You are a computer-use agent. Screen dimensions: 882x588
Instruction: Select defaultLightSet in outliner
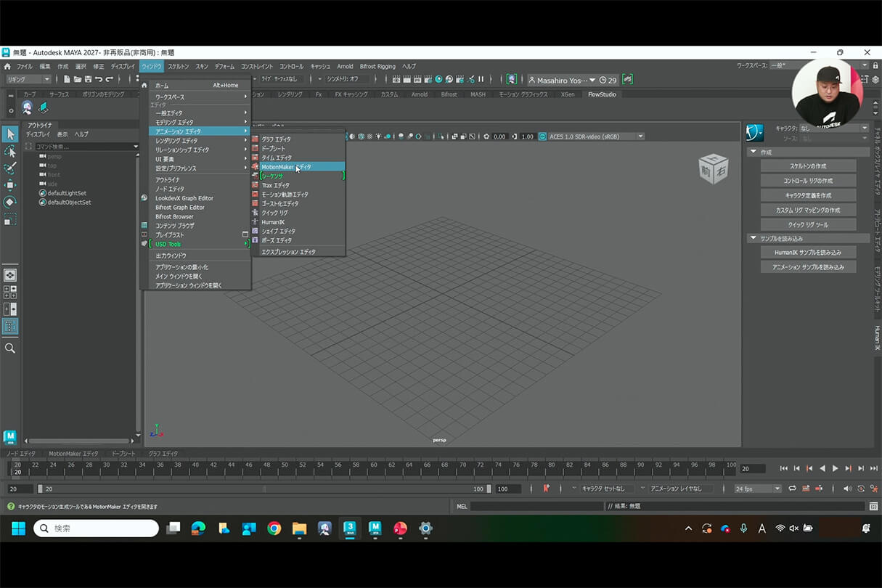tap(67, 193)
